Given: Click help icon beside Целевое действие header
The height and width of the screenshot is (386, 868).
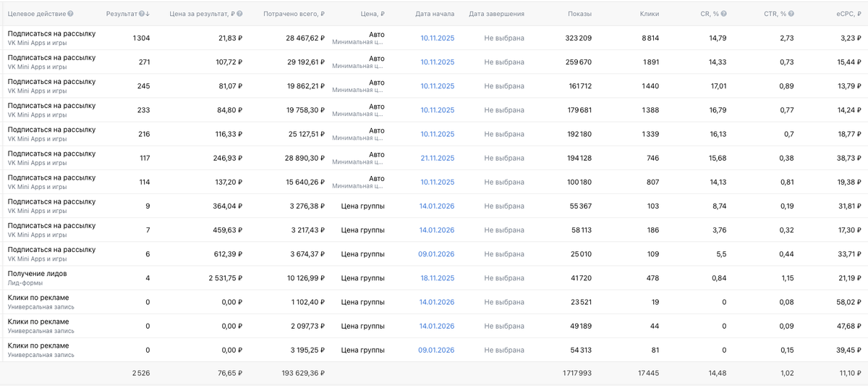Looking at the screenshot, I should (71, 14).
